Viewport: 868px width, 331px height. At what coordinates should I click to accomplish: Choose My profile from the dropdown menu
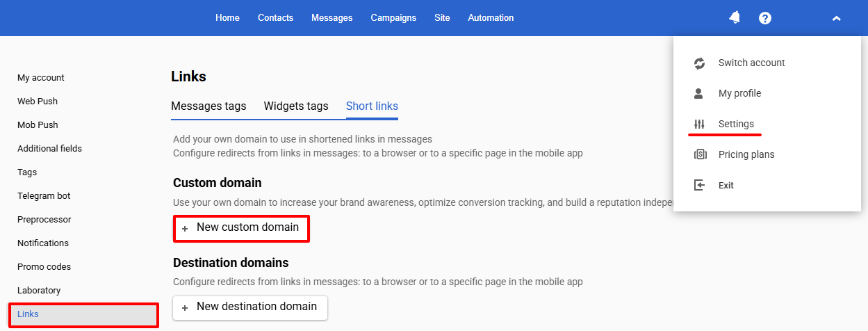tap(739, 93)
